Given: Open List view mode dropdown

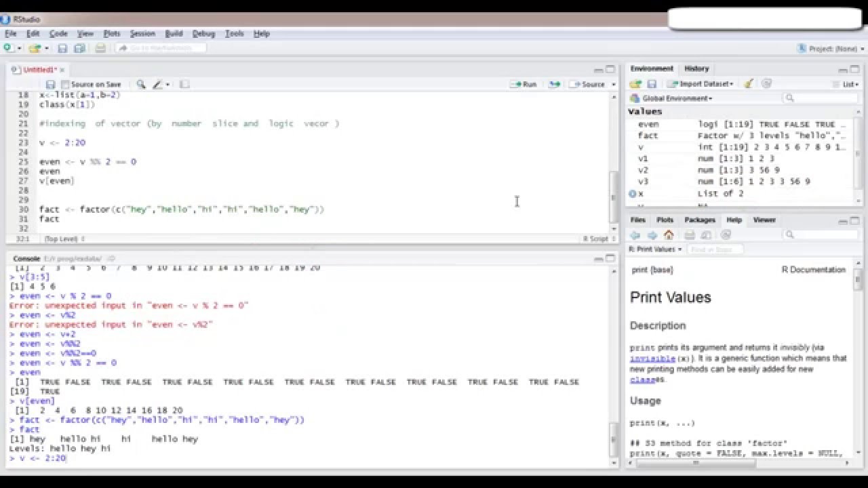Looking at the screenshot, I should pyautogui.click(x=846, y=84).
